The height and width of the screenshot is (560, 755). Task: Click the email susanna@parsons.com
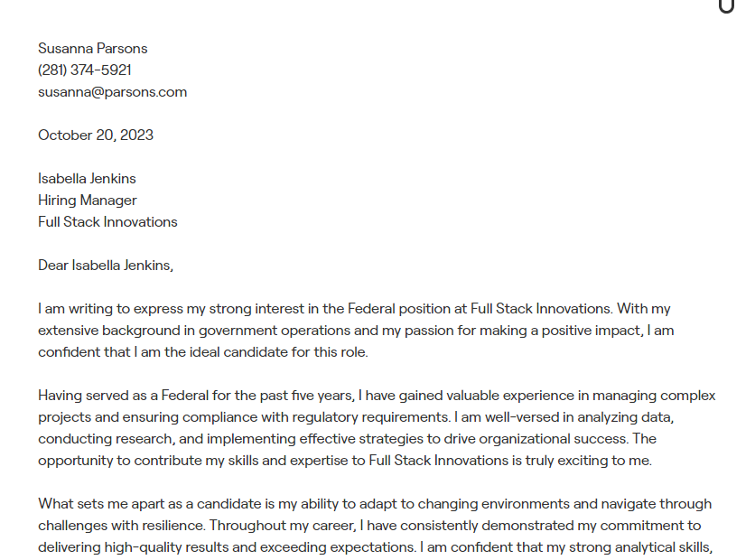pyautogui.click(x=112, y=92)
